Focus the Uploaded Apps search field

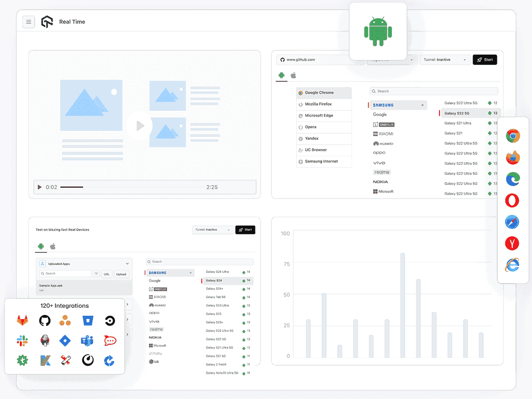click(65, 273)
